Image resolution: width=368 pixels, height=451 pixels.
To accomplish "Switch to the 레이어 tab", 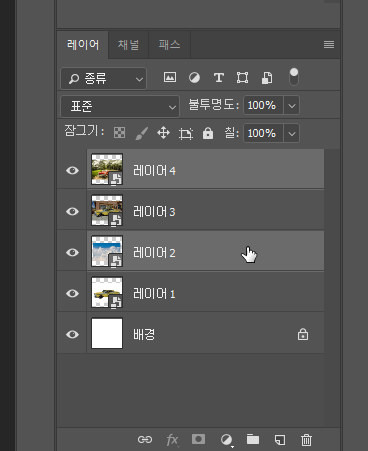I will pos(83,45).
